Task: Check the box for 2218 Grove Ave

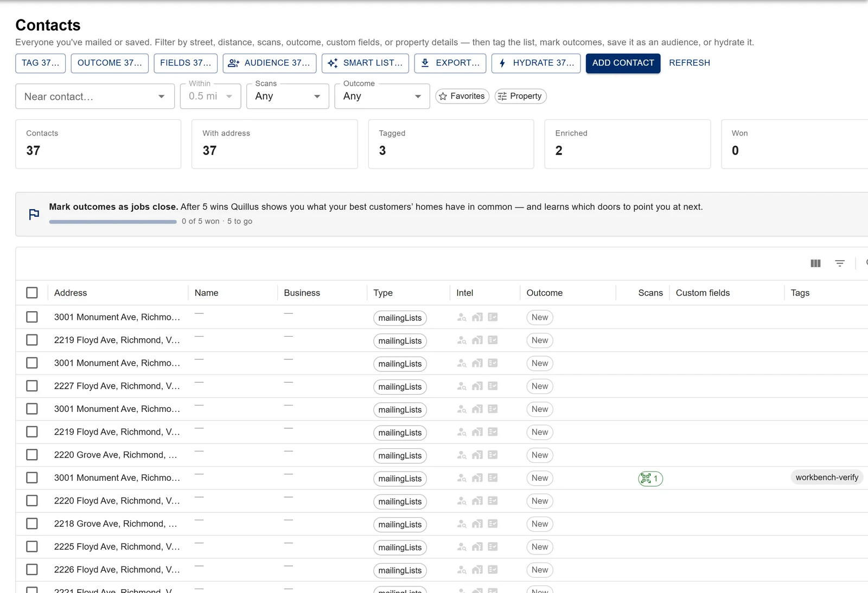Action: (x=32, y=524)
